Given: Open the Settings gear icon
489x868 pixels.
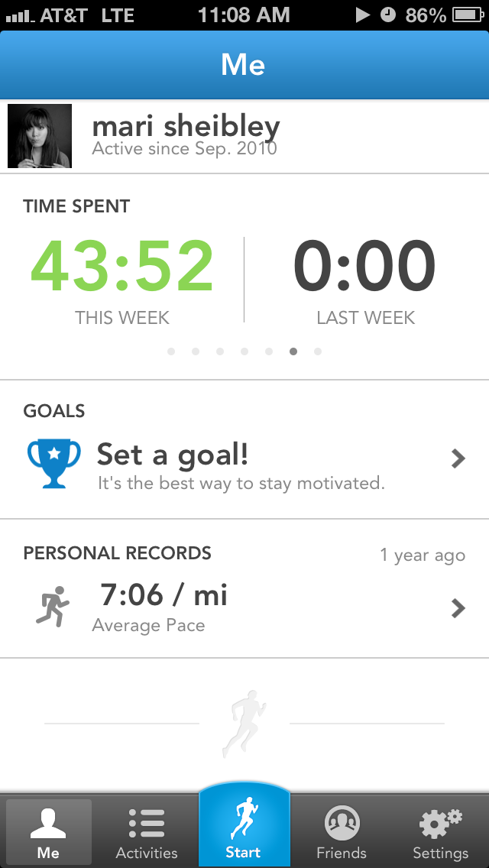Looking at the screenshot, I should 440,824.
